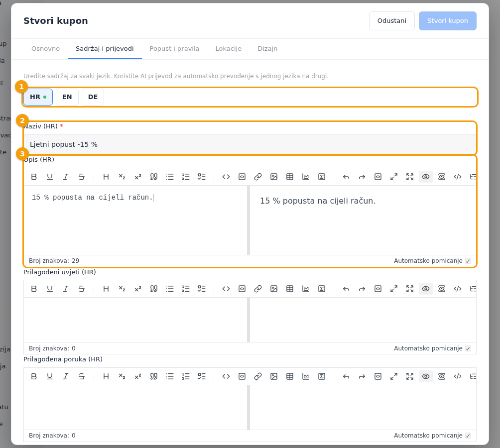
Task: Switch language to DE
Action: [x=93, y=97]
